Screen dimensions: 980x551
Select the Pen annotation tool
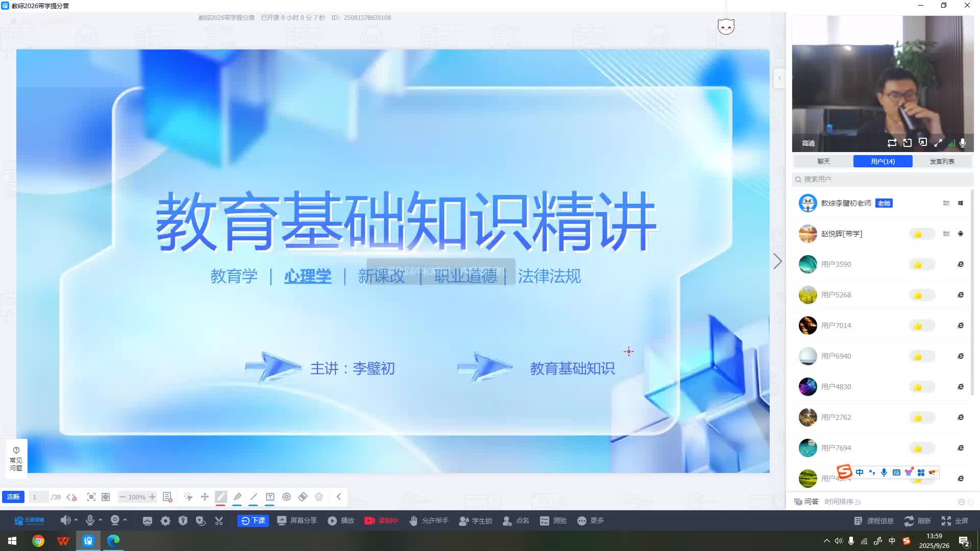click(221, 496)
